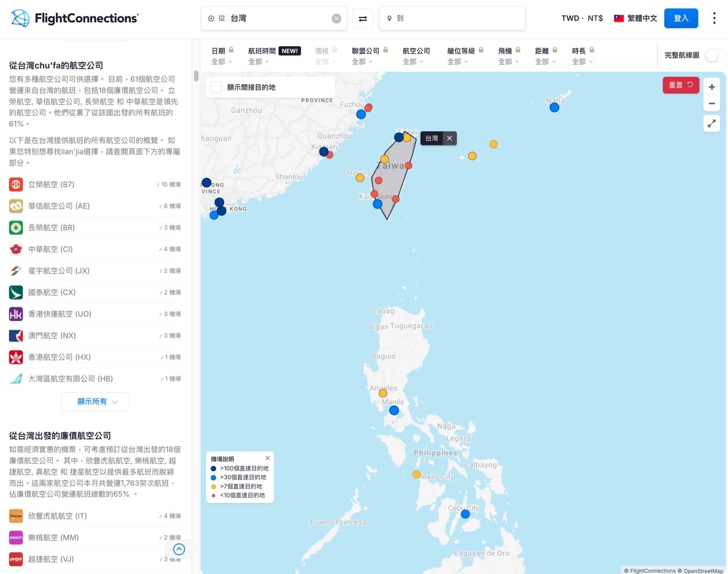Open the 飛機 aircraft filter dropdown
The image size is (728, 574).
[509, 56]
